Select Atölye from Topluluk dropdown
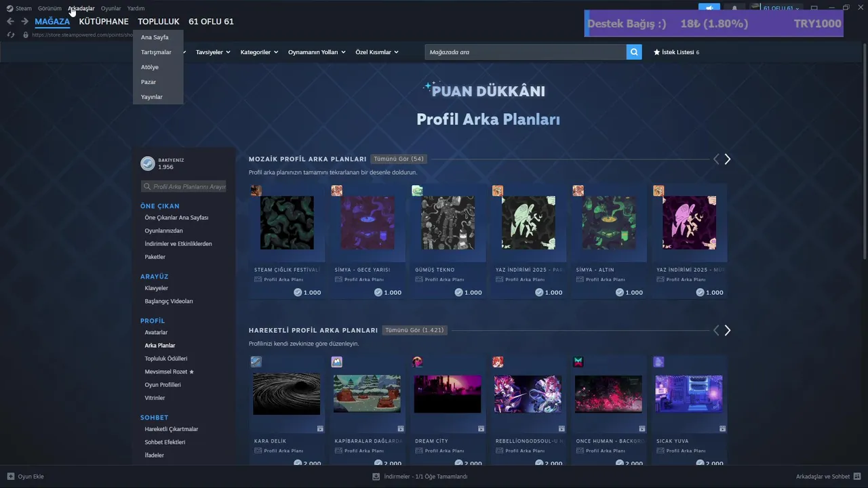Viewport: 868px width, 488px height. coord(158,67)
